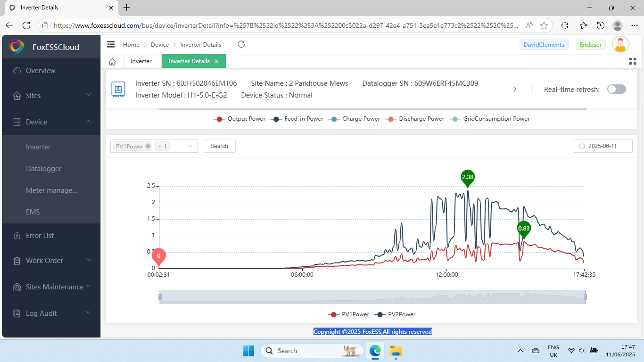The height and width of the screenshot is (362, 644).
Task: Toggle PV1Power series in chart legend
Action: pyautogui.click(x=348, y=314)
